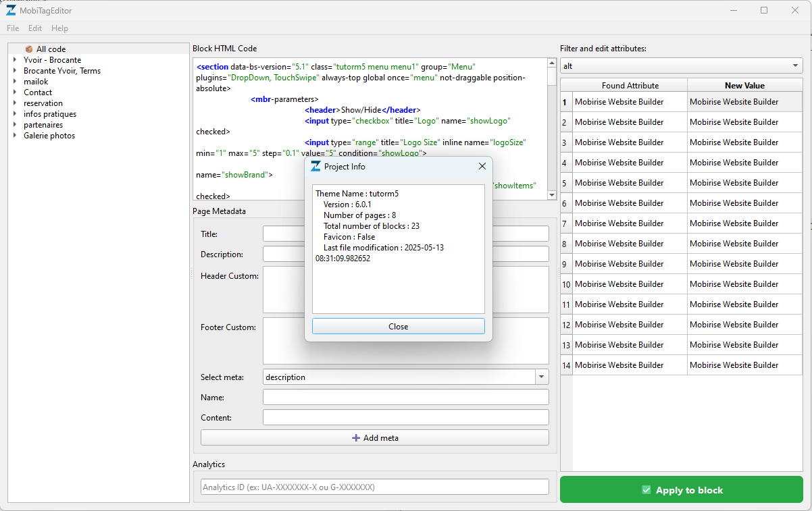Open the File menu
The width and height of the screenshot is (812, 511).
click(x=13, y=28)
